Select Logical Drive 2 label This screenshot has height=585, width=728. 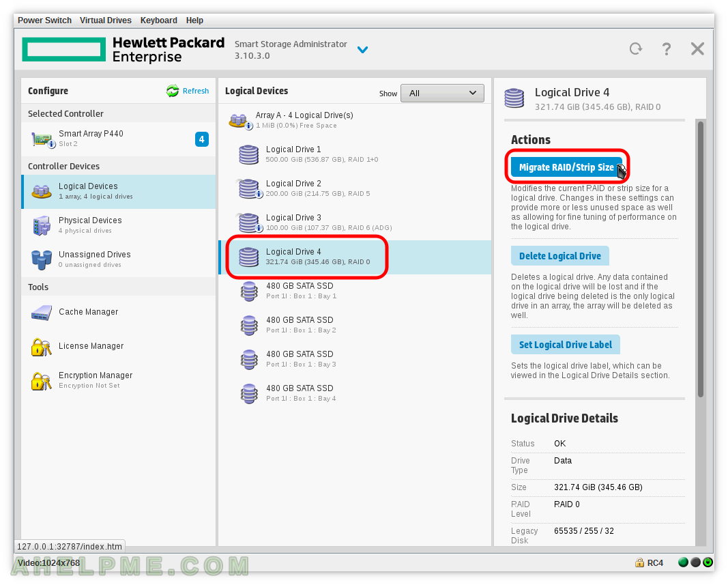[x=293, y=184]
